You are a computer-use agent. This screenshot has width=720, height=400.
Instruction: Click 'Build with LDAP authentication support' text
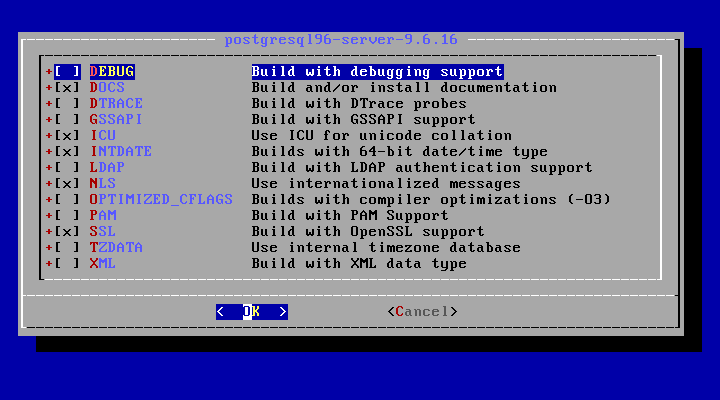[x=422, y=168]
